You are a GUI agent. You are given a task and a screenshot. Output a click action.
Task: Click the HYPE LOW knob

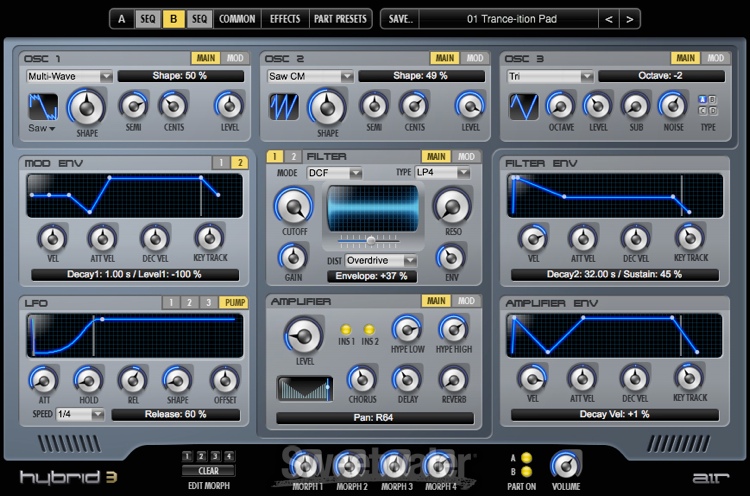pos(407,329)
